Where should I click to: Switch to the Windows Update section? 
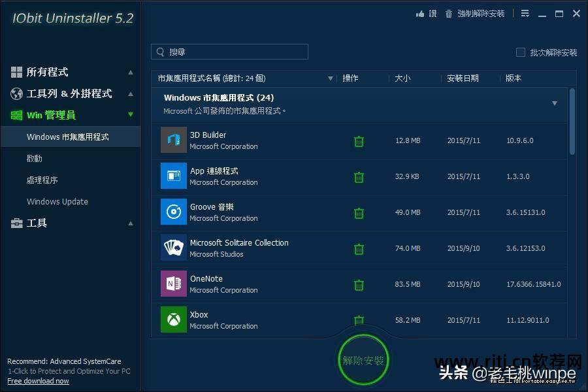pos(57,201)
